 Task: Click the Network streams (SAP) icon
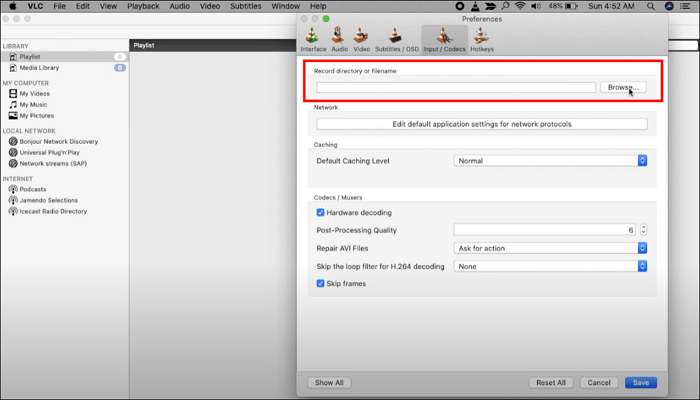tap(13, 163)
